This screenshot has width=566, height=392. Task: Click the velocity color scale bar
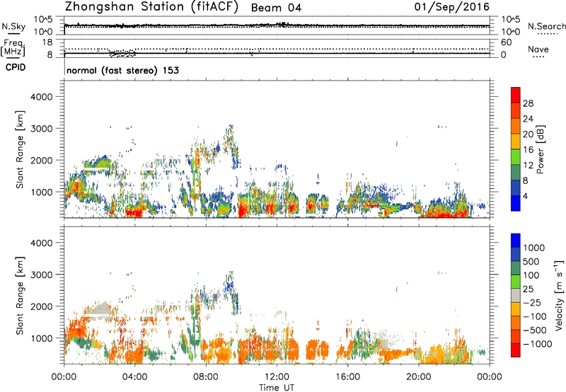[x=516, y=295]
